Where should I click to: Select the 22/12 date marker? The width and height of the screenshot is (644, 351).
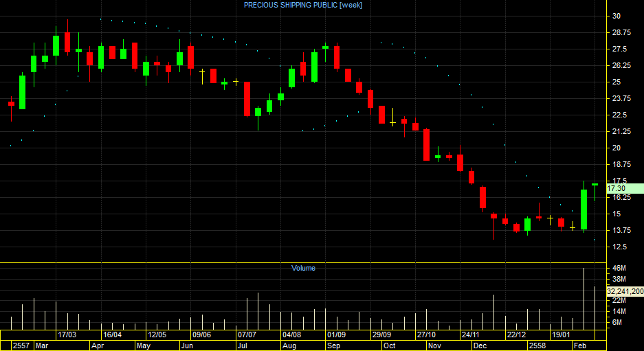coord(516,335)
